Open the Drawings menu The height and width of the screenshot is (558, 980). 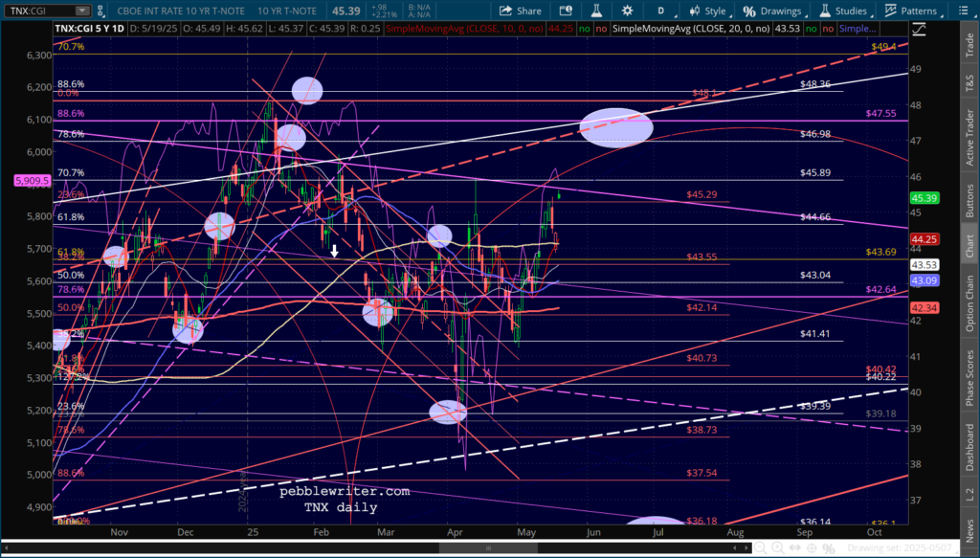(773, 11)
